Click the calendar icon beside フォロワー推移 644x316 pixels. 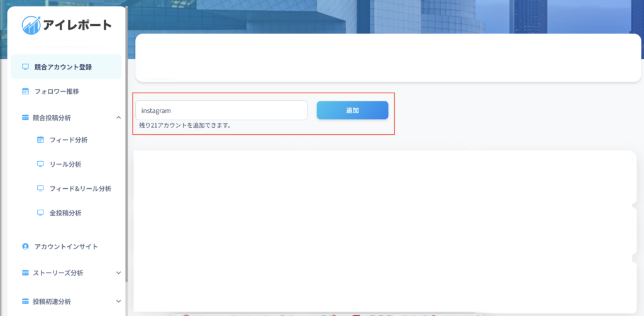coord(26,91)
